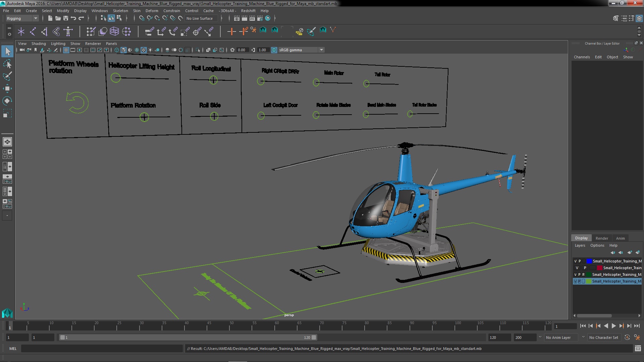The image size is (644, 362).
Task: Choose the Select tool arrow in toolbox
Action: pos(7,51)
